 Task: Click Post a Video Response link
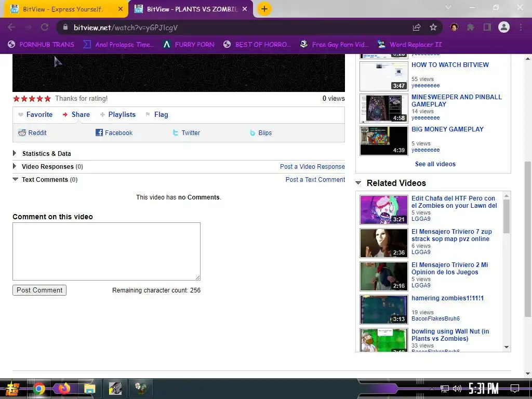pyautogui.click(x=312, y=167)
